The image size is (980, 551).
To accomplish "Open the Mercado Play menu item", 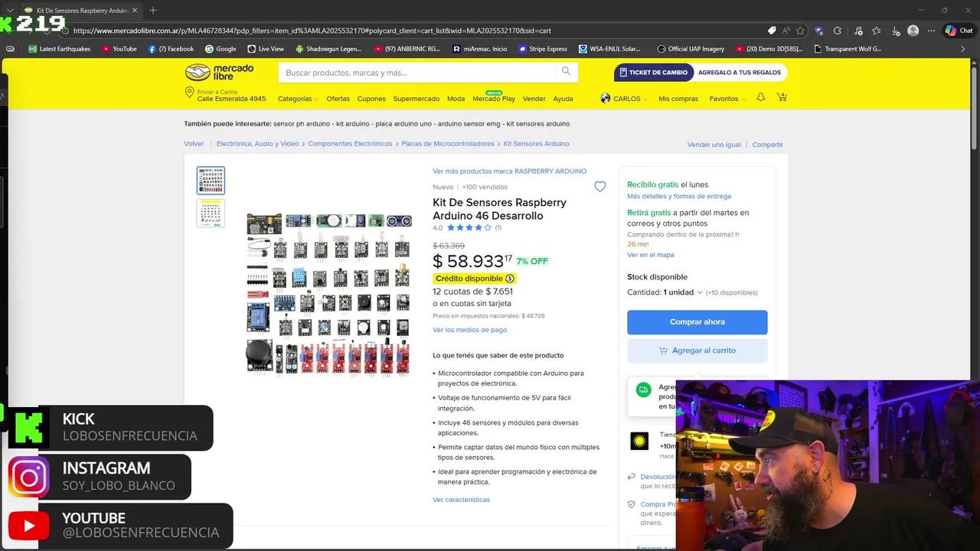I will [494, 99].
